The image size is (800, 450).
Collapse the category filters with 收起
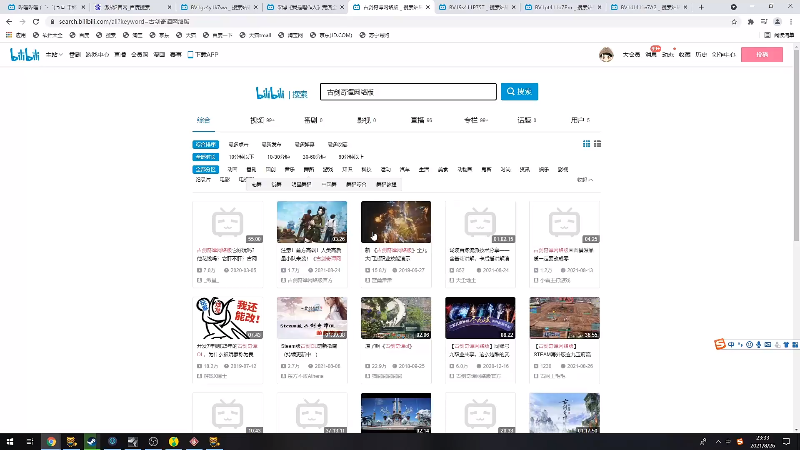coord(585,180)
